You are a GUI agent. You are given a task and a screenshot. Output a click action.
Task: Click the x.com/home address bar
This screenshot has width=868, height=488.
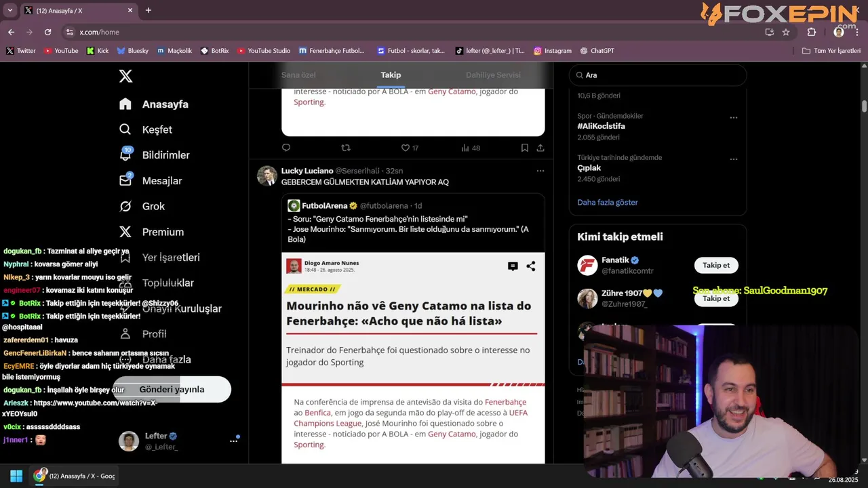414,32
